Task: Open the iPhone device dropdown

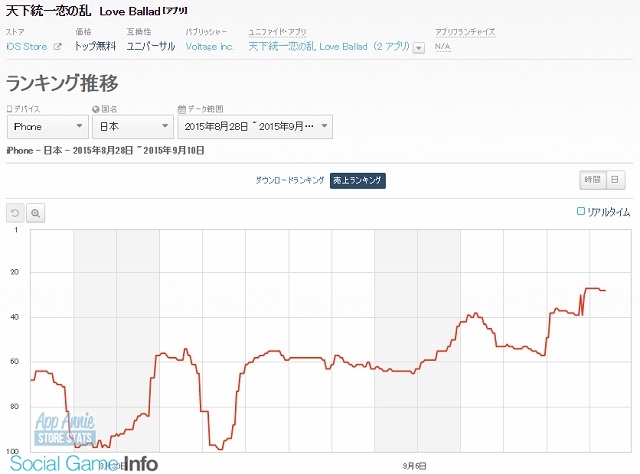Action: point(48,127)
